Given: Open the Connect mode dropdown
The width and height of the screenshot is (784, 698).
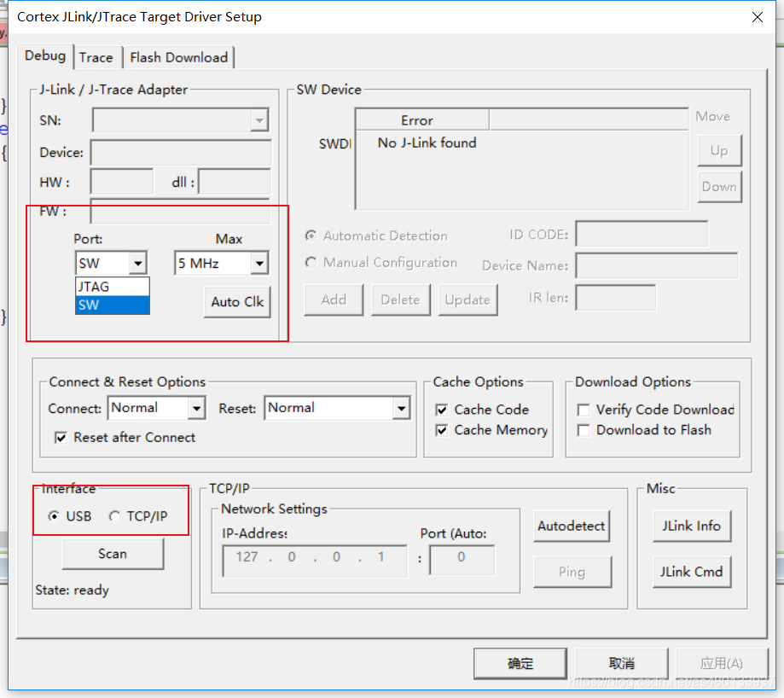Looking at the screenshot, I should (197, 409).
